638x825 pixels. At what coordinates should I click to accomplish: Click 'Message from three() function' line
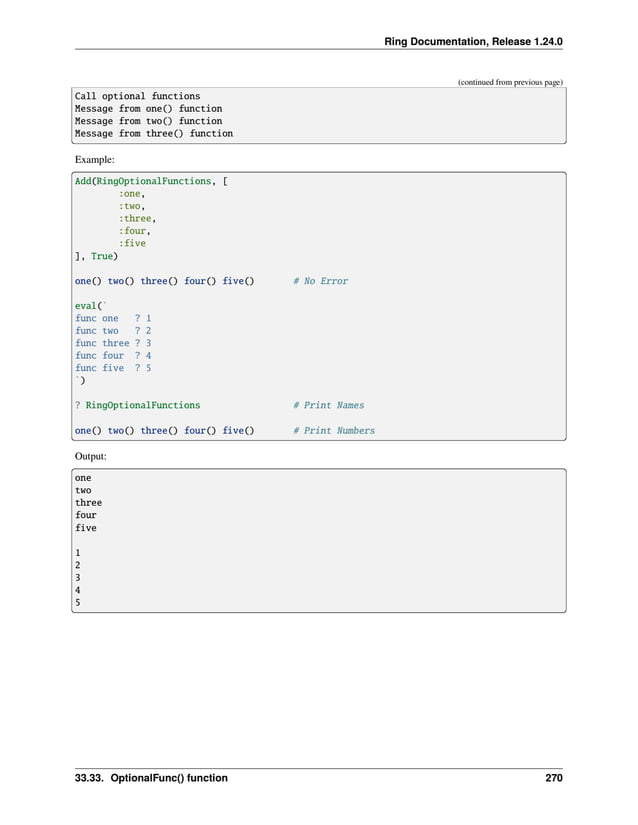(154, 133)
